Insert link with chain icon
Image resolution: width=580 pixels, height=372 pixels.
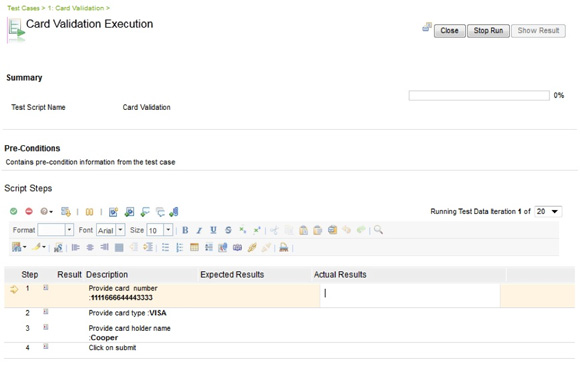coord(252,247)
